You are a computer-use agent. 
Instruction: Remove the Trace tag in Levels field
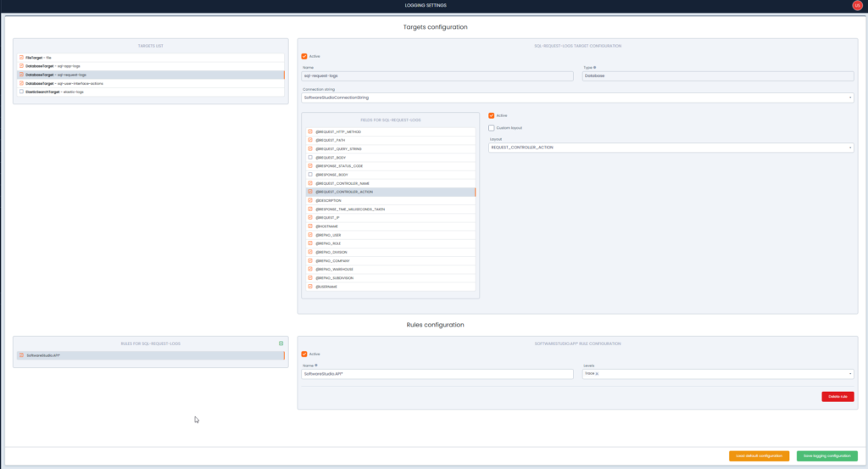(x=597, y=373)
